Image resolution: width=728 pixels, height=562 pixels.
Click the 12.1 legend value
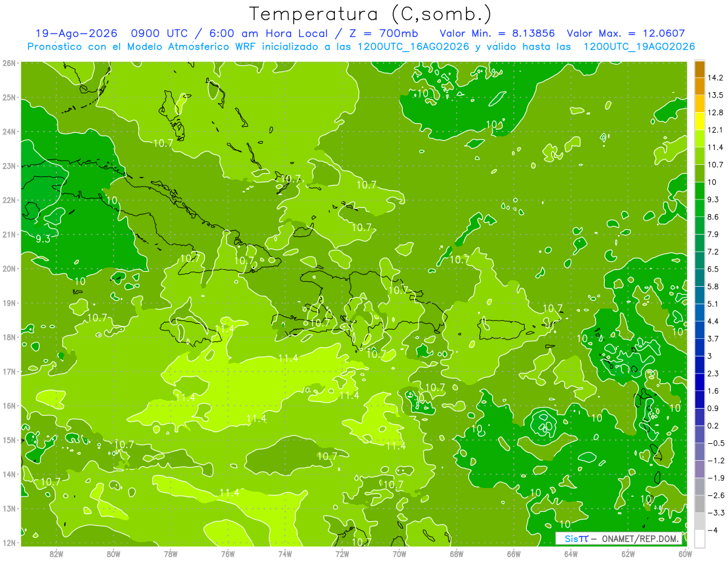(716, 130)
